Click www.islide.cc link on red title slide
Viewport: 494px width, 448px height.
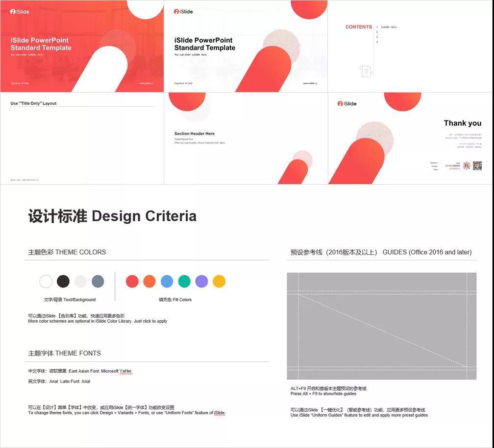(147, 83)
